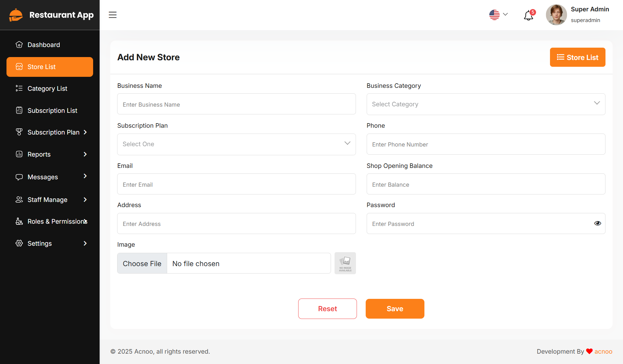The image size is (623, 364).
Task: Click the hamburger menu icon
Action: (x=113, y=15)
